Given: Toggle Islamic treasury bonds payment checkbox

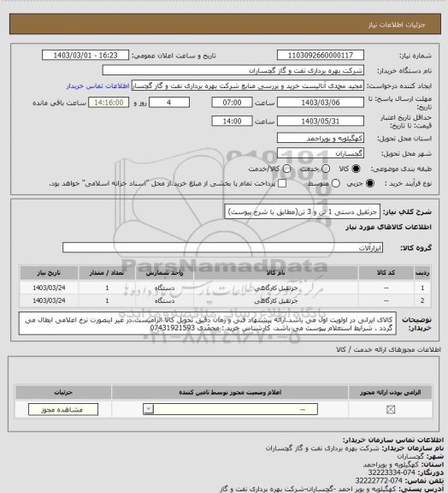Looking at the screenshot, I should click(x=282, y=183).
